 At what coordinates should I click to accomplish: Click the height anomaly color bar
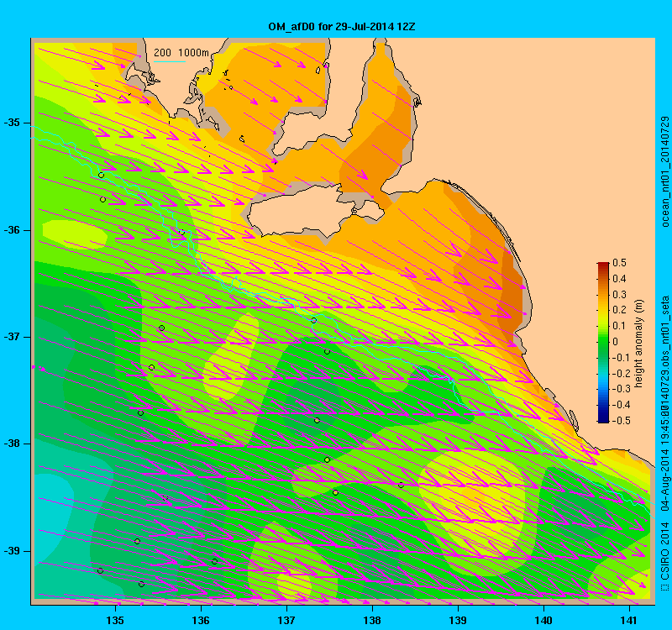(x=603, y=342)
